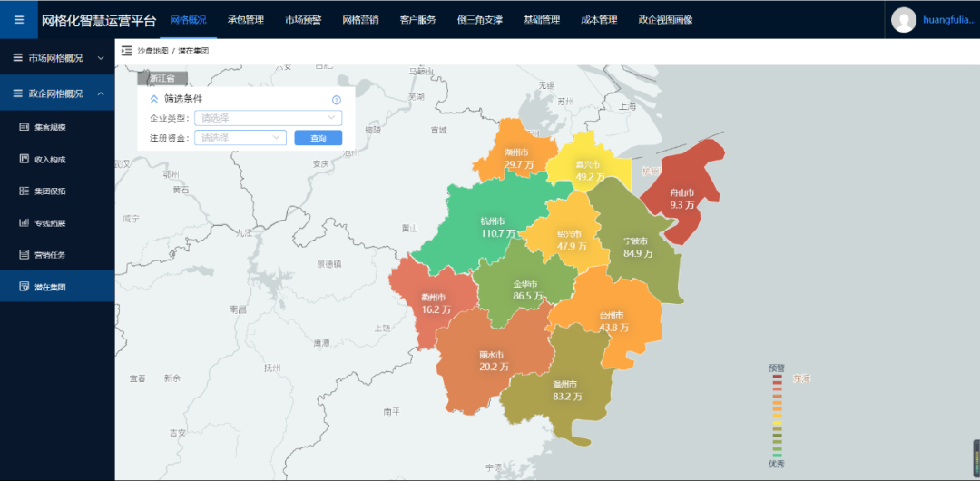This screenshot has height=481, width=980.
Task: Click the sidebar collapse icon beside 沙盘地图
Action: pyautogui.click(x=126, y=51)
